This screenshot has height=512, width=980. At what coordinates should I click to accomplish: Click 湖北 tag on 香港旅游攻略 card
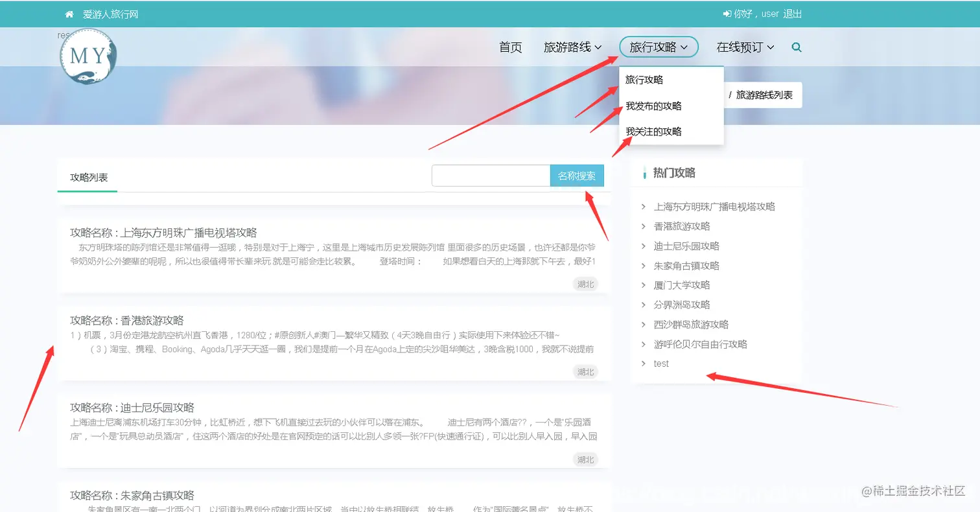tap(585, 371)
